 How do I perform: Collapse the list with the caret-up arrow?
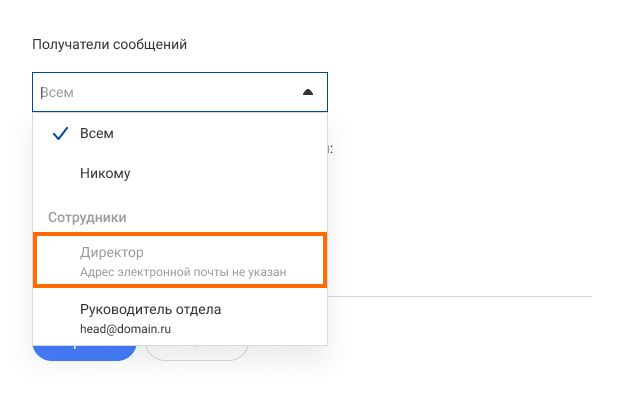click(x=308, y=92)
